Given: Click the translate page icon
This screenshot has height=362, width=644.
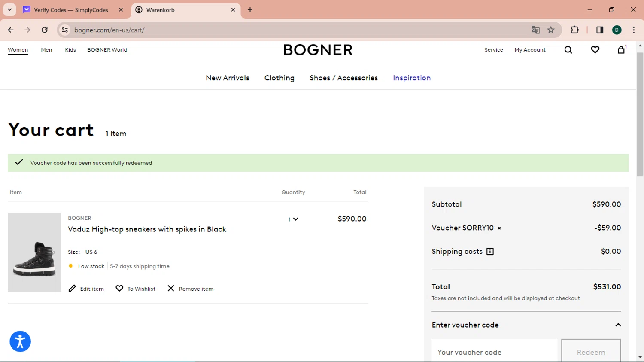Looking at the screenshot, I should click(535, 30).
